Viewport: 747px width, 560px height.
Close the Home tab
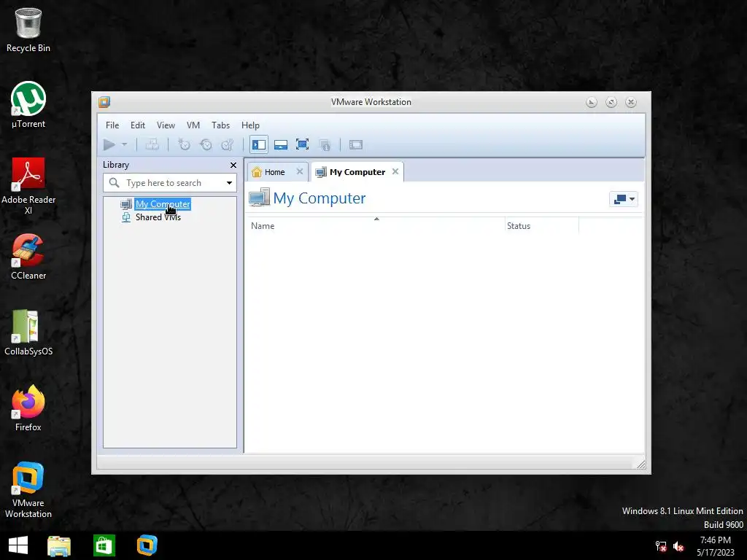[x=300, y=171]
